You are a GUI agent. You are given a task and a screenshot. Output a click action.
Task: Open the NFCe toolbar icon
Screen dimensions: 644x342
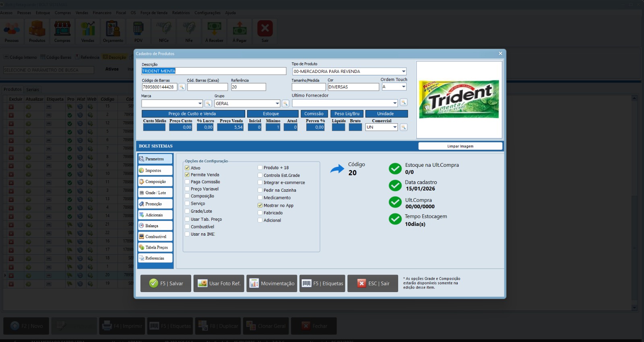164,31
